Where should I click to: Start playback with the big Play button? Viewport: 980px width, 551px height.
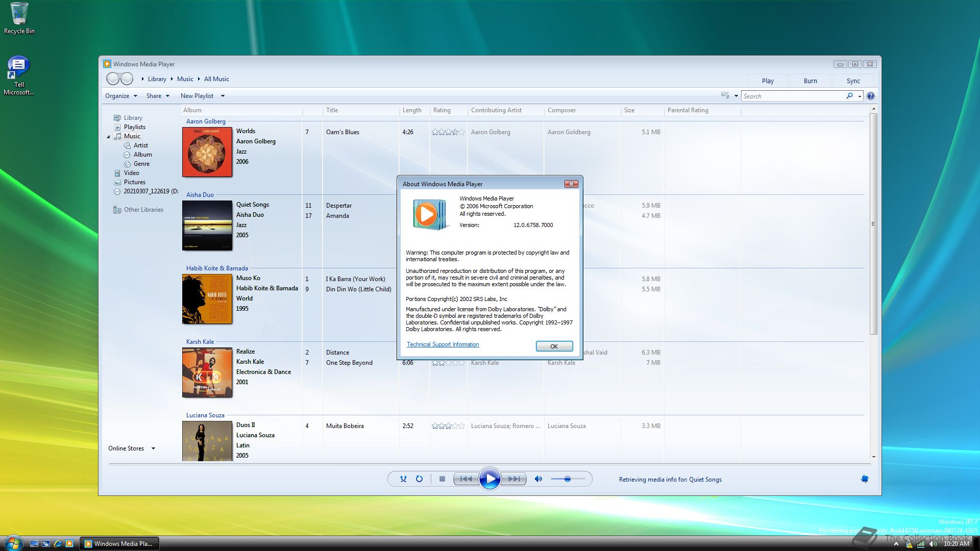click(490, 479)
